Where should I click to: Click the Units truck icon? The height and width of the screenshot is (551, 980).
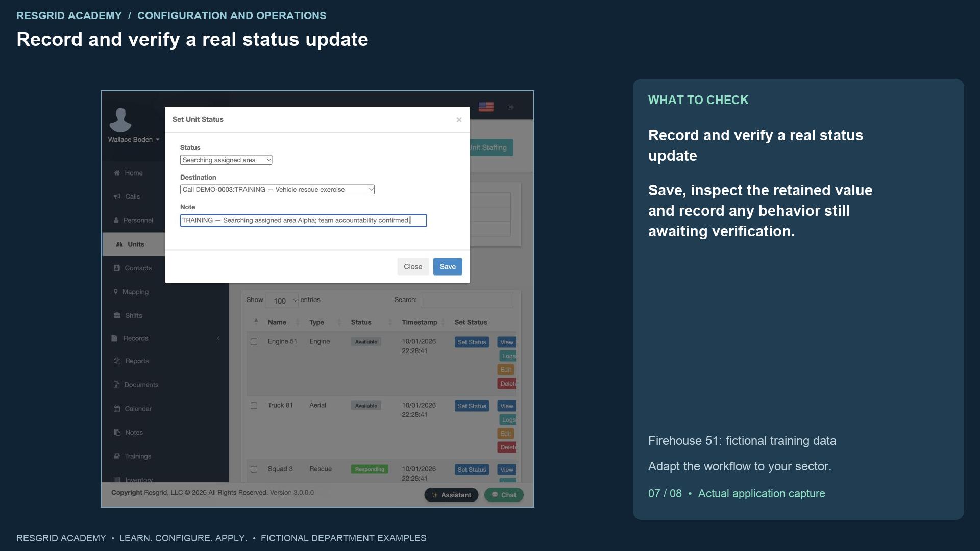tap(119, 244)
